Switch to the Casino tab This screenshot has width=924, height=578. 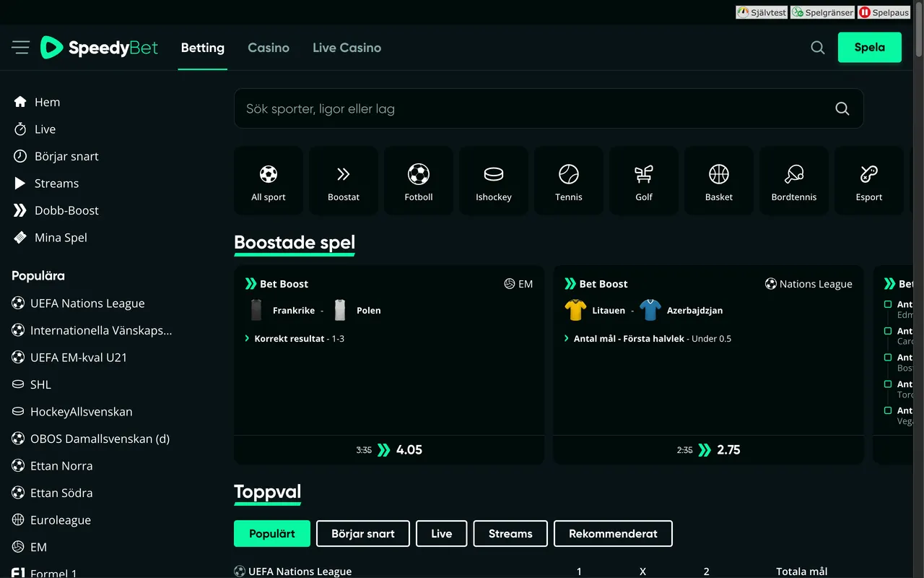pyautogui.click(x=269, y=48)
